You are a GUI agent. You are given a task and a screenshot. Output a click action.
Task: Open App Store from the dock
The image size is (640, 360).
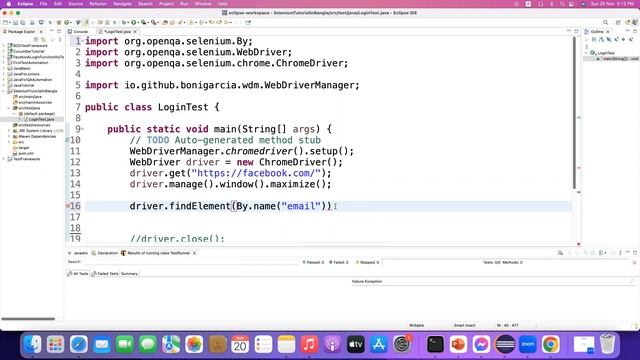point(379,344)
